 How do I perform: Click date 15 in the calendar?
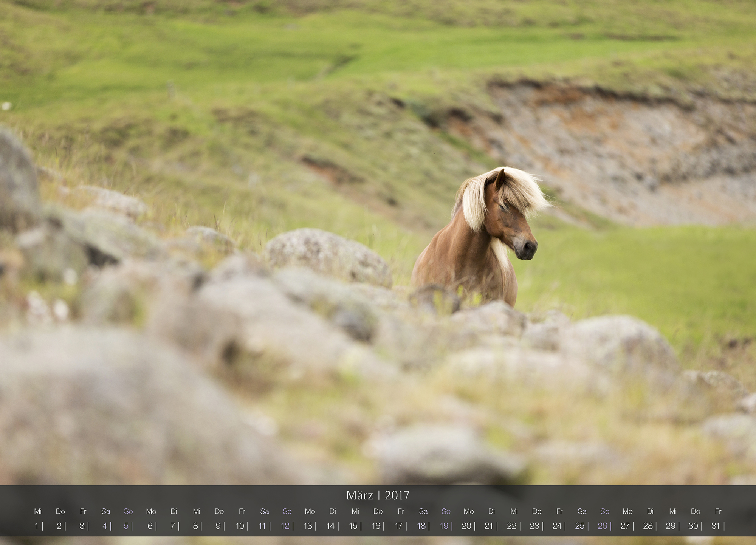[x=353, y=526]
